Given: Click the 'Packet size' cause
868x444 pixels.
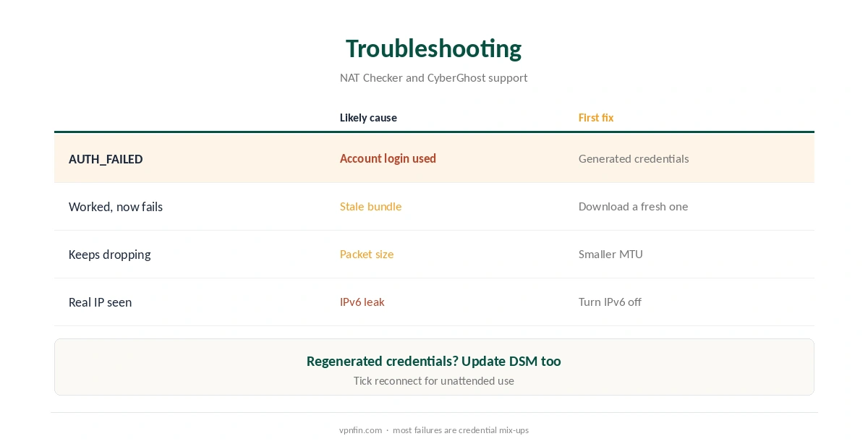Looking at the screenshot, I should click(x=367, y=254).
